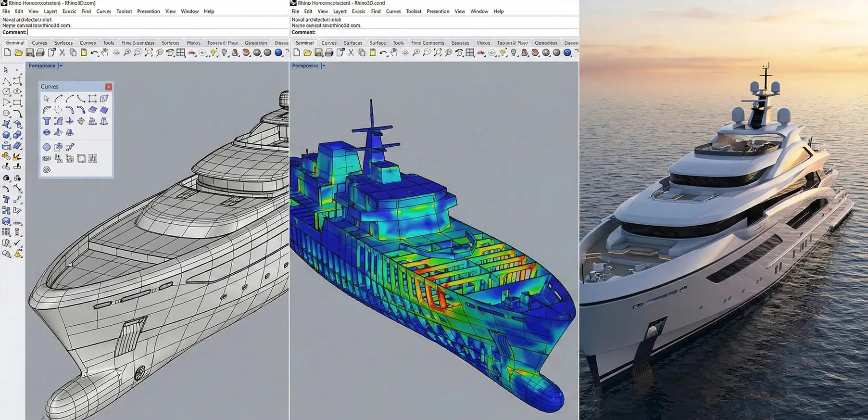
Task: Click Open folder icon in left window toolbar
Action: point(19,53)
